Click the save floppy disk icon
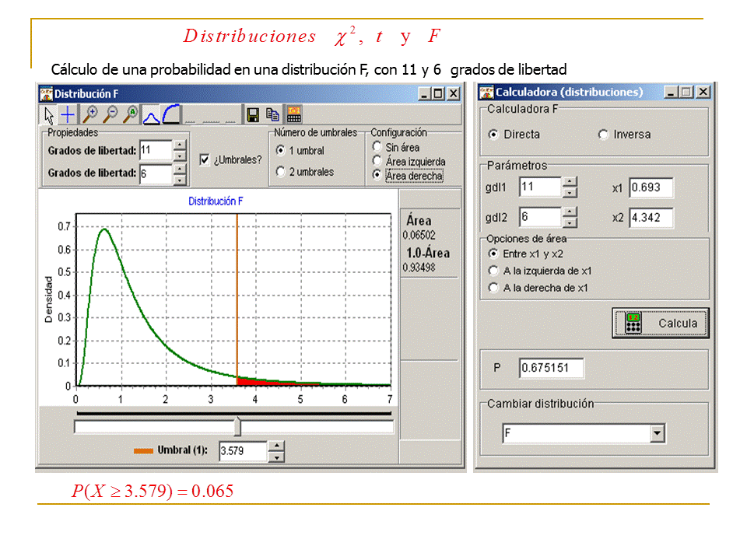Screen dimensions: 747x560 [x=253, y=115]
